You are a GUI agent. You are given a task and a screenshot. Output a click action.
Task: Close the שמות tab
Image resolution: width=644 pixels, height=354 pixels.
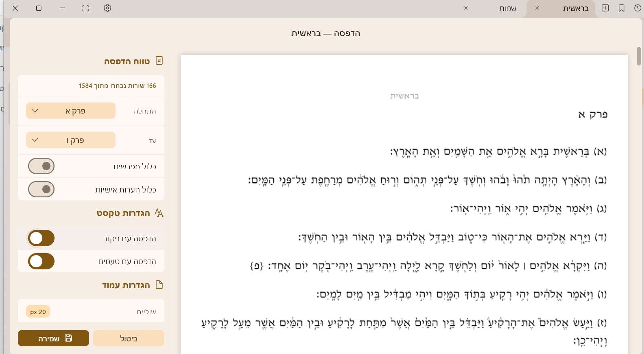coord(466,8)
